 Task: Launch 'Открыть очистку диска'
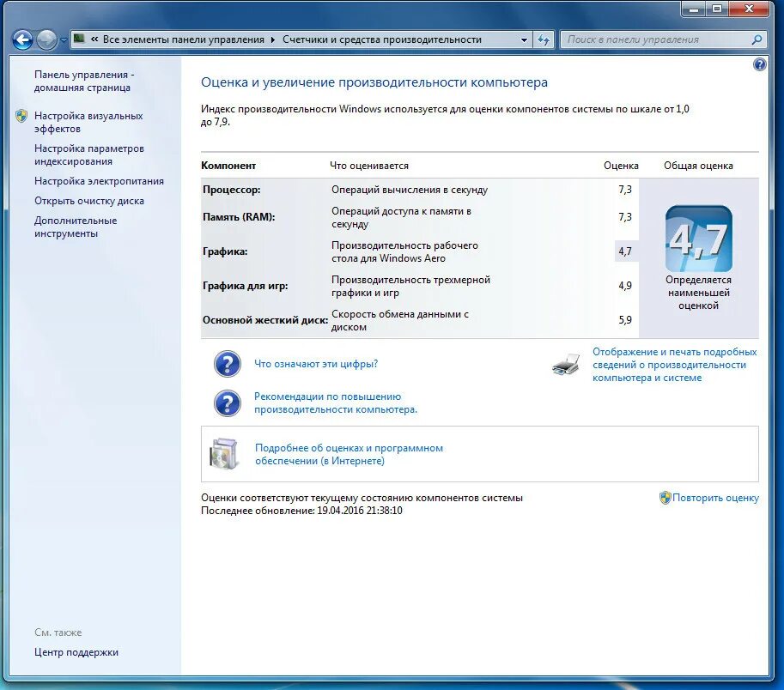pos(89,201)
